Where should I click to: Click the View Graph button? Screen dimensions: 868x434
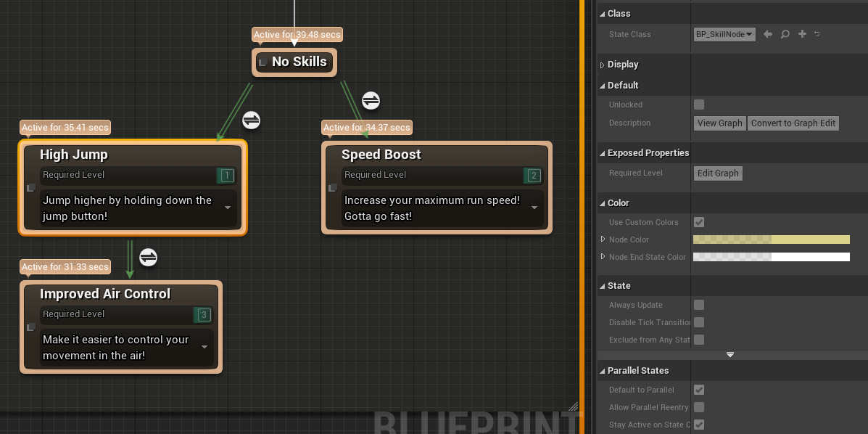coord(719,123)
